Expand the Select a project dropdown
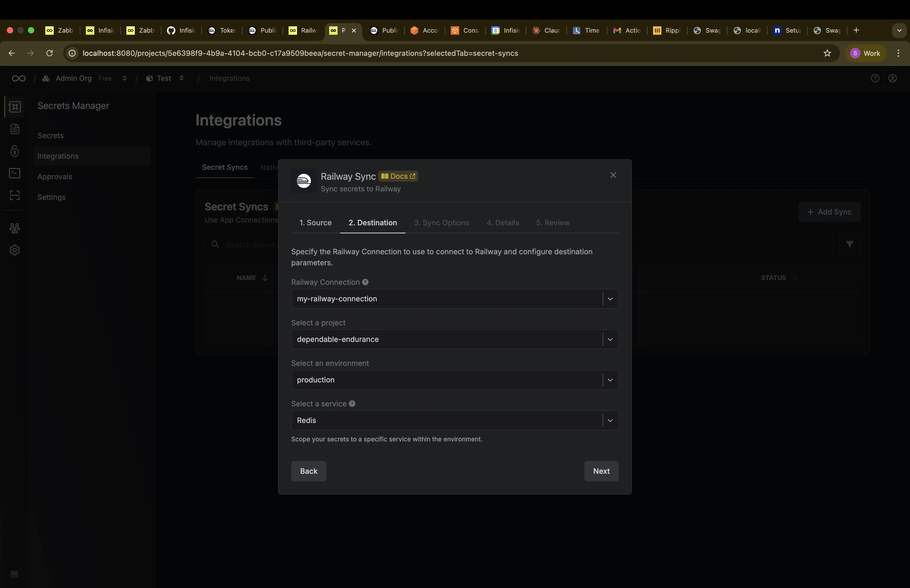Screen dimensions: 910x588 point(610,340)
